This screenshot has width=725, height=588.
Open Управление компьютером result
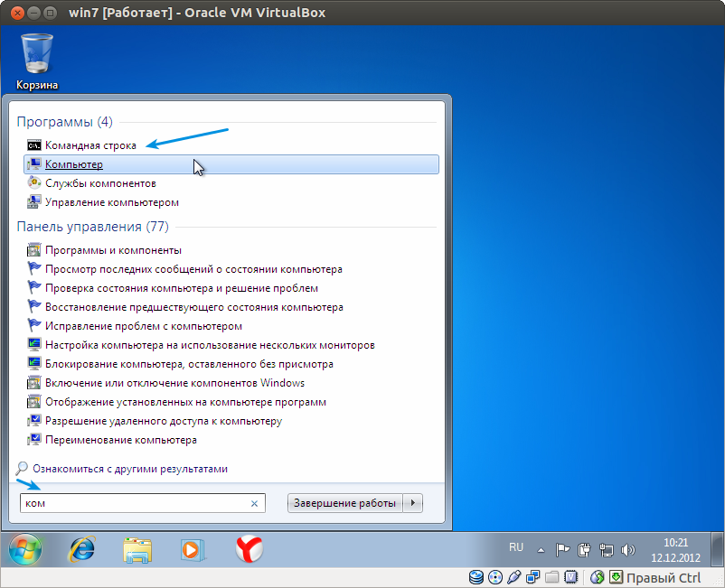(x=231, y=202)
